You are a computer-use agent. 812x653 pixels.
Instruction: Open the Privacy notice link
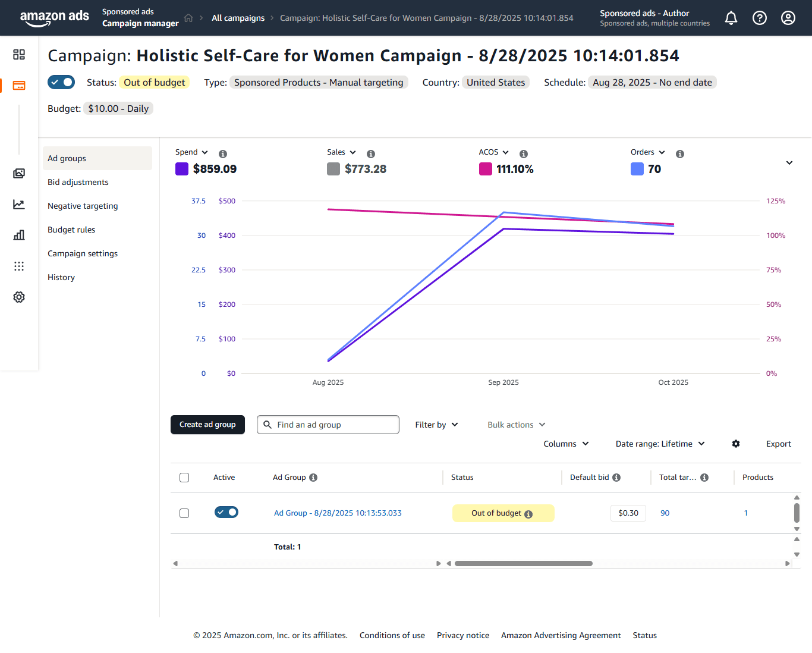pos(463,635)
